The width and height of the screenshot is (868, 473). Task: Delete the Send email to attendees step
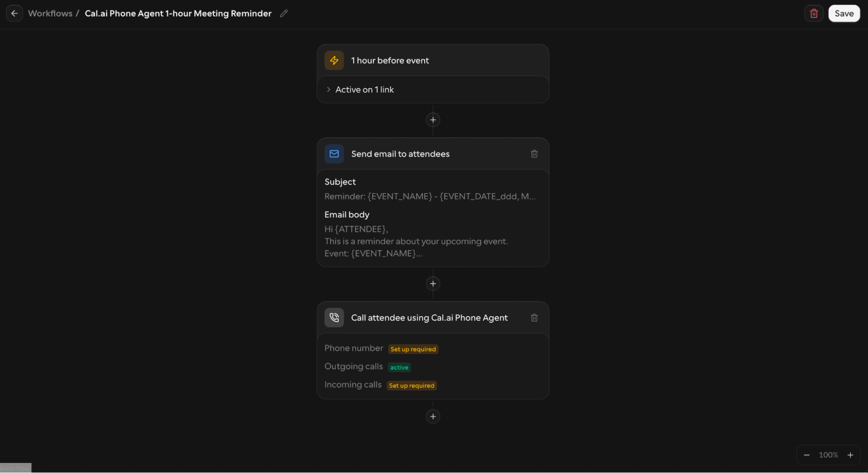(x=534, y=154)
